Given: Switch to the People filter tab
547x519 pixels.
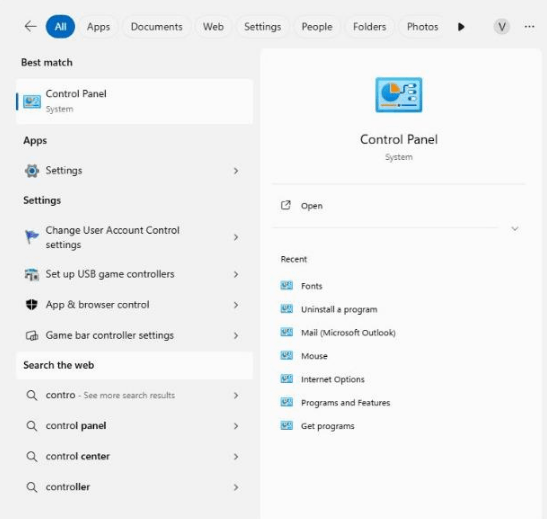Looking at the screenshot, I should (x=317, y=27).
